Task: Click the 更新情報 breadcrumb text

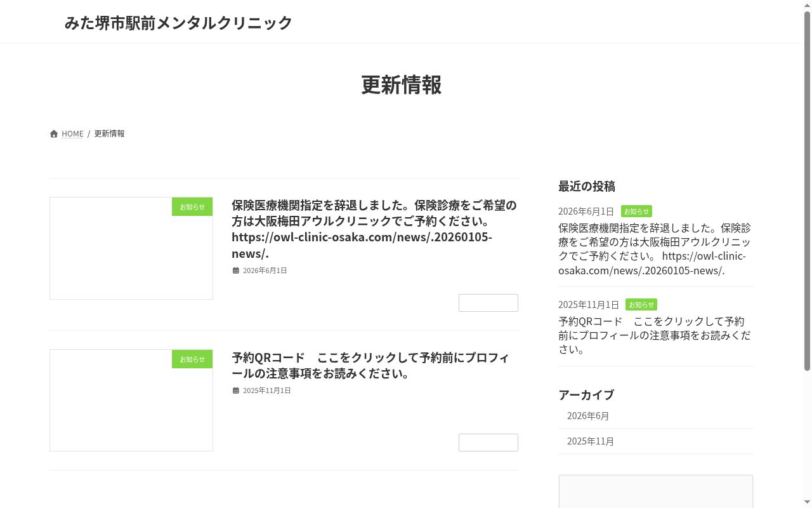Action: tap(109, 134)
